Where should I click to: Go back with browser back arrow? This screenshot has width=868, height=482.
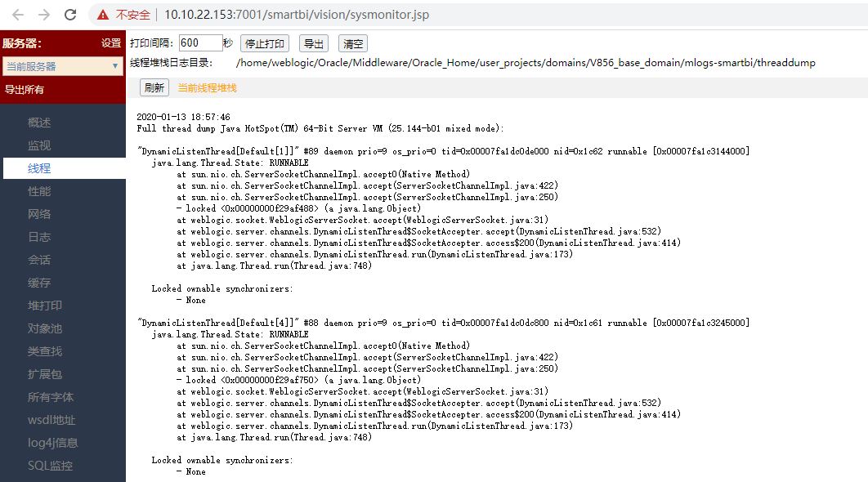(x=18, y=15)
